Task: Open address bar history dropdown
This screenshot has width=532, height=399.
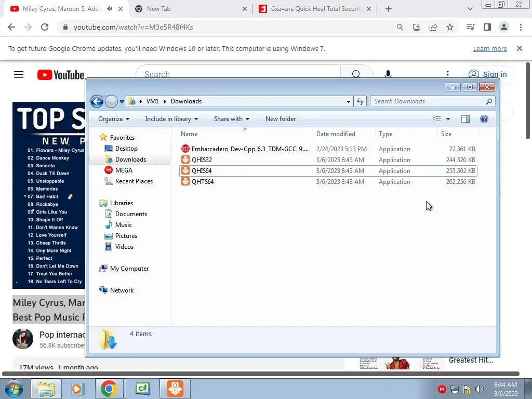Action: click(x=348, y=101)
